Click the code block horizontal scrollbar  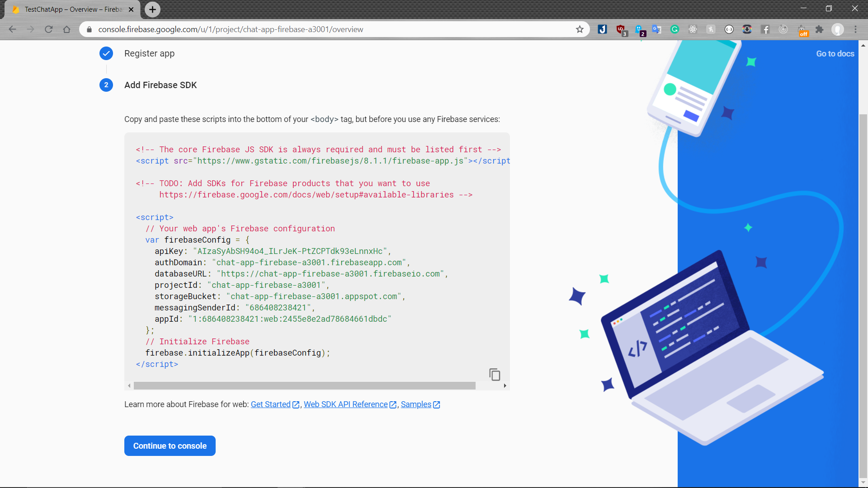point(304,386)
